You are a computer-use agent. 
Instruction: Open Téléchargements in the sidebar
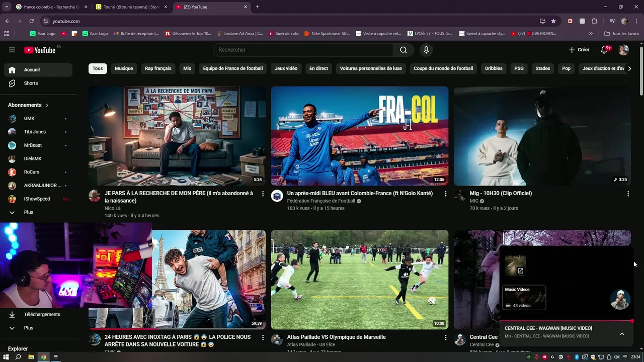(38, 314)
